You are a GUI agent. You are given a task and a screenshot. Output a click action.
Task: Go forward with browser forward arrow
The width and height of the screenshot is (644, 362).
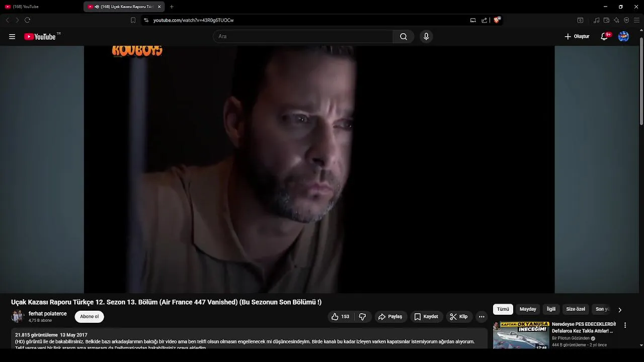[17, 20]
